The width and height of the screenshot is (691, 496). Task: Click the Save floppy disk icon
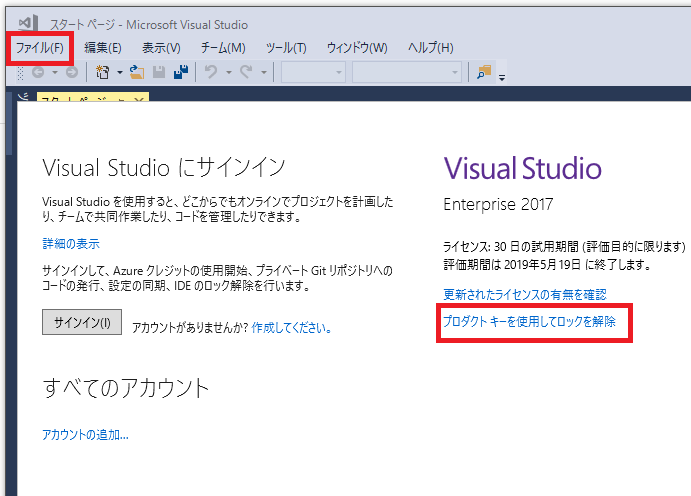point(159,72)
